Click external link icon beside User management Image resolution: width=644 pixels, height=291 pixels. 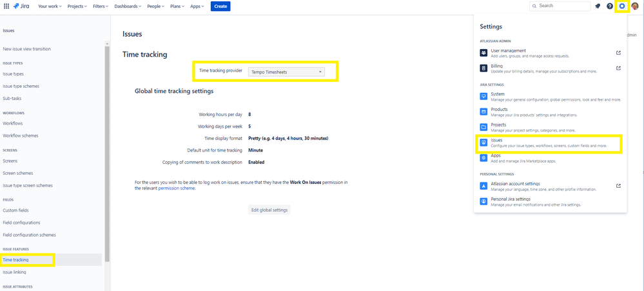point(618,53)
